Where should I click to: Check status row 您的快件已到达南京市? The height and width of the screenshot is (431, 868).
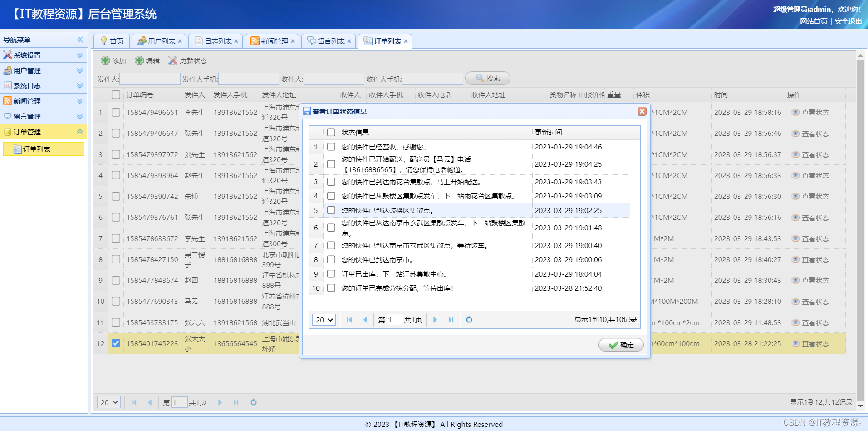tap(331, 259)
